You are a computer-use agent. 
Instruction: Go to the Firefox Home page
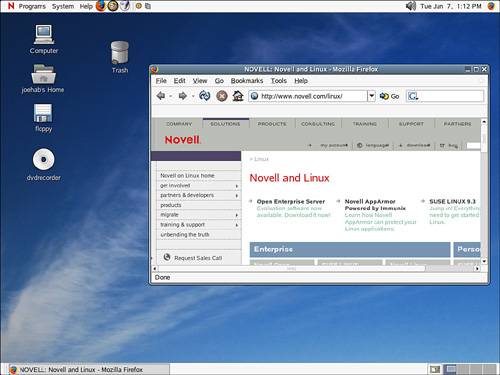coord(238,96)
